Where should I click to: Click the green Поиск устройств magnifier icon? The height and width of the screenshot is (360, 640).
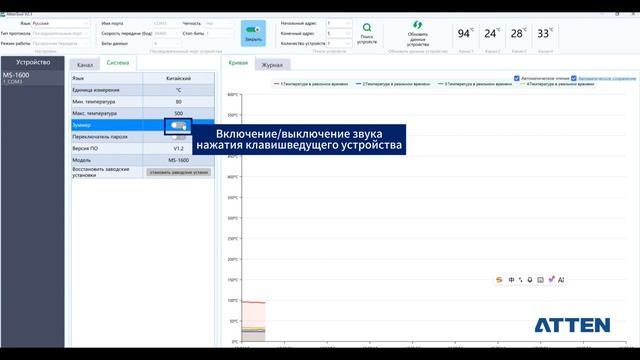(x=367, y=27)
